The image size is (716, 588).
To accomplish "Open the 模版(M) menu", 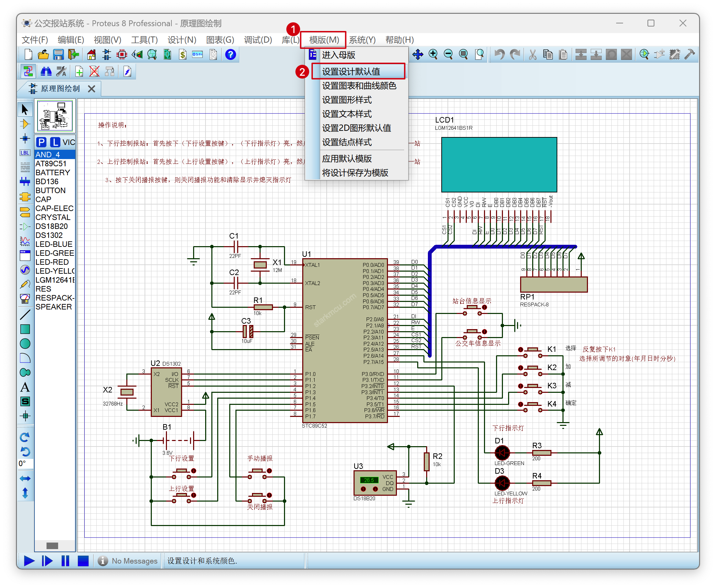I will coord(324,40).
